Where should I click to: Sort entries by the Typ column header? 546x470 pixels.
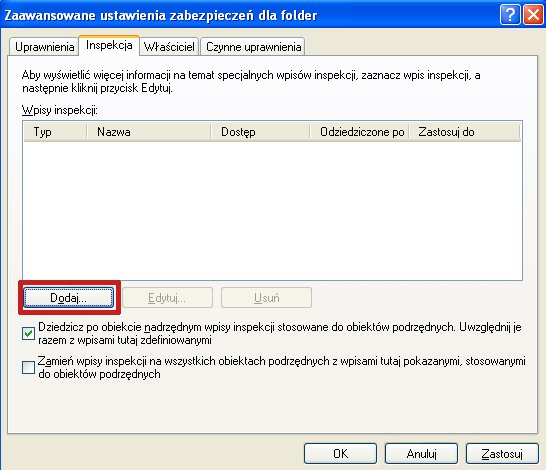55,132
